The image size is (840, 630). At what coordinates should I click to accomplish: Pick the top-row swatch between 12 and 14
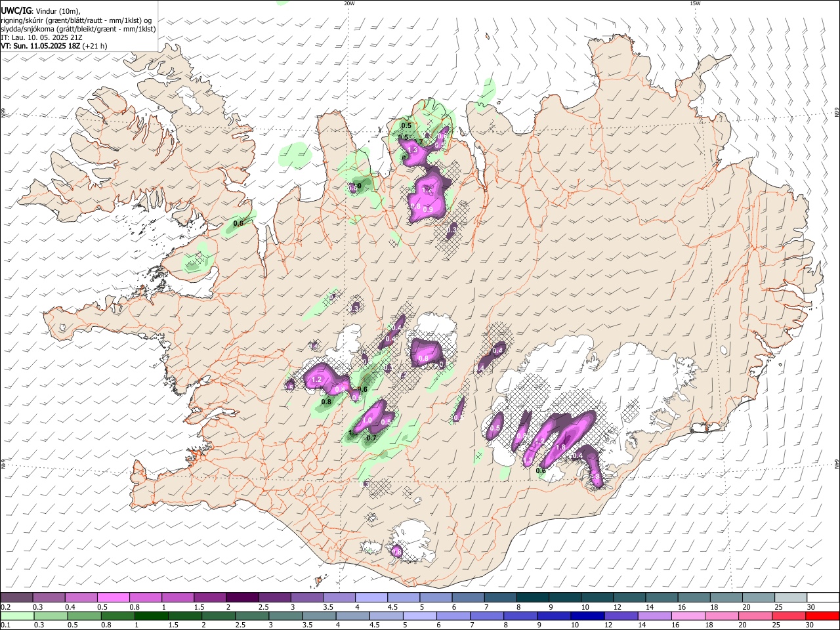[628, 598]
